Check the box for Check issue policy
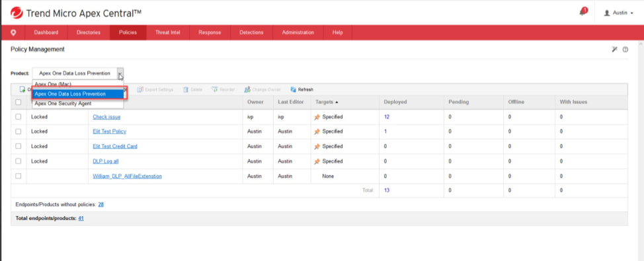This screenshot has width=644, height=261. point(18,117)
